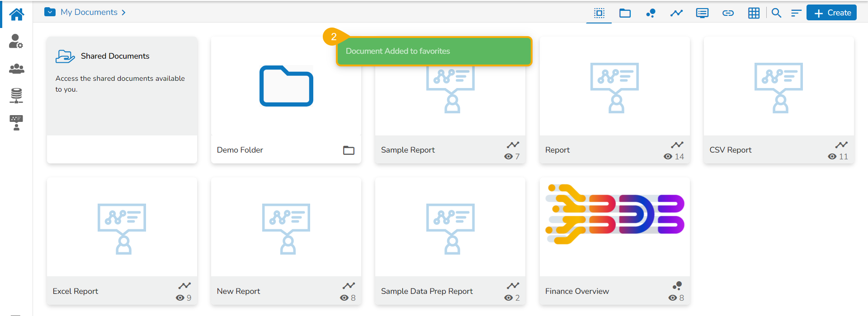868x316 pixels.
Task: Click the eye icon showing 14 views
Action: pyautogui.click(x=668, y=157)
